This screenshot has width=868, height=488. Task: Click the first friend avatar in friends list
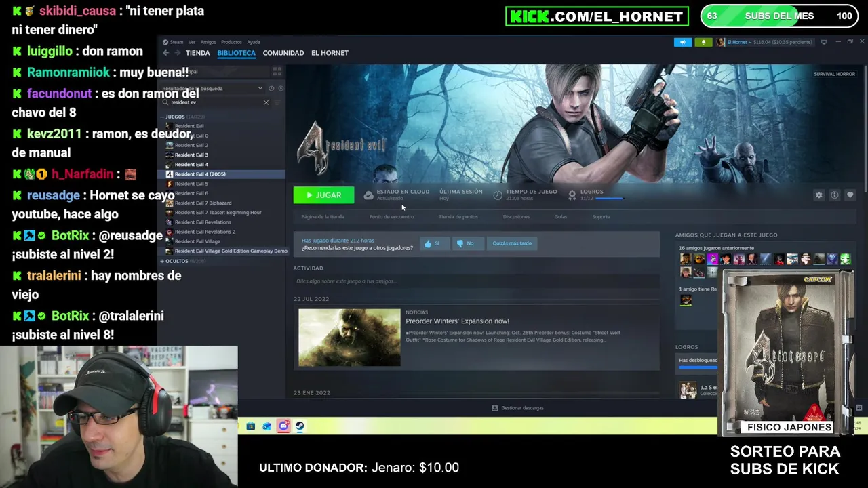click(686, 259)
